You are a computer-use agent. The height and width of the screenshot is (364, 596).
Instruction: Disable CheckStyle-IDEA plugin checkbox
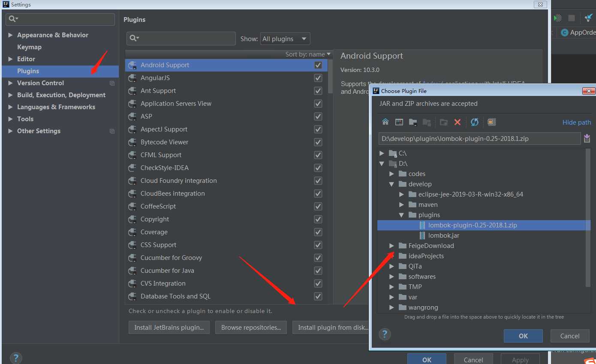click(x=318, y=168)
